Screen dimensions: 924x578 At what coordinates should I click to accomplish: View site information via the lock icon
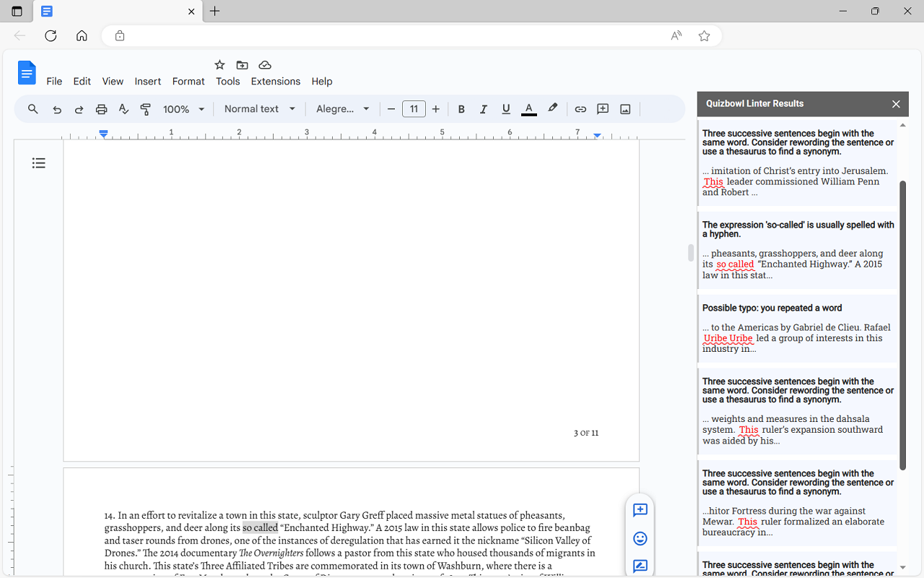120,36
